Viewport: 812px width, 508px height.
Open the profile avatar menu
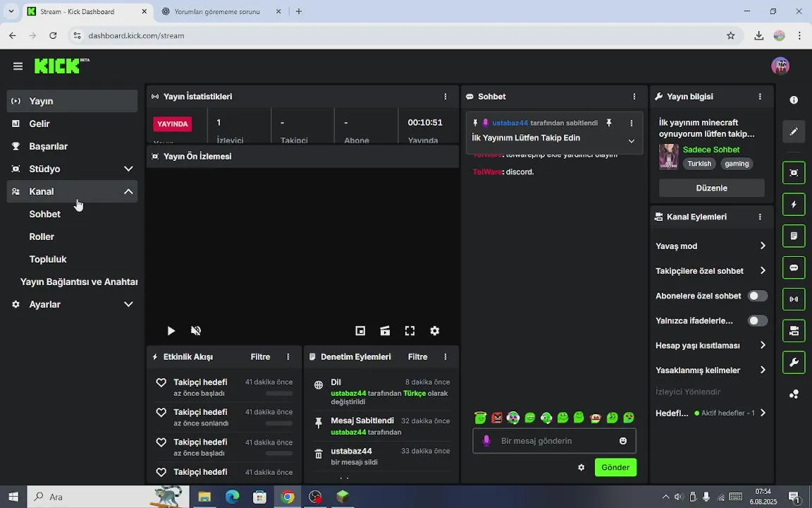click(x=780, y=66)
